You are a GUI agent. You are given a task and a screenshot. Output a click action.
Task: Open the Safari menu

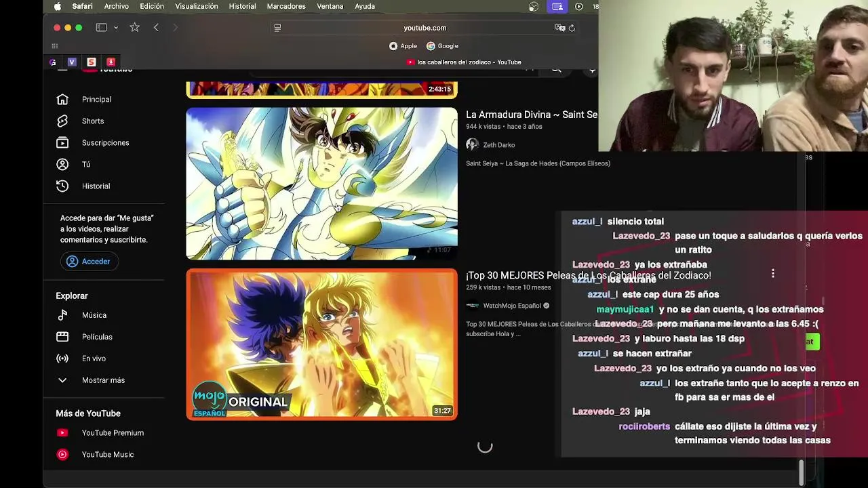pyautogui.click(x=83, y=6)
